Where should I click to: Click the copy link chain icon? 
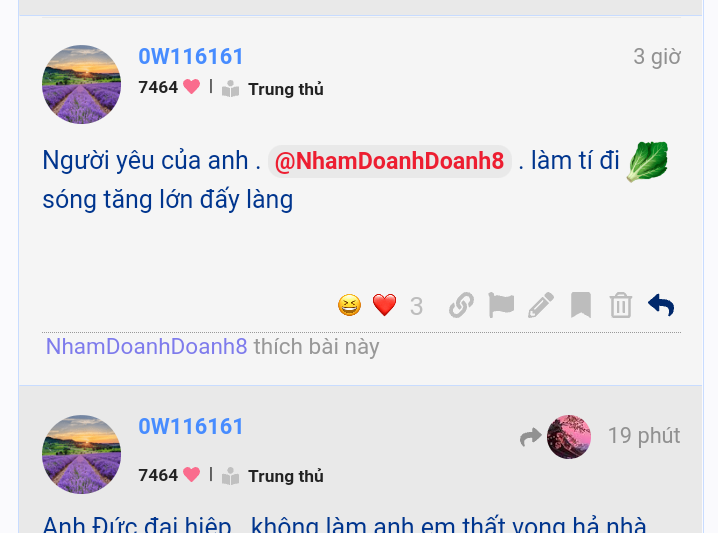[461, 305]
